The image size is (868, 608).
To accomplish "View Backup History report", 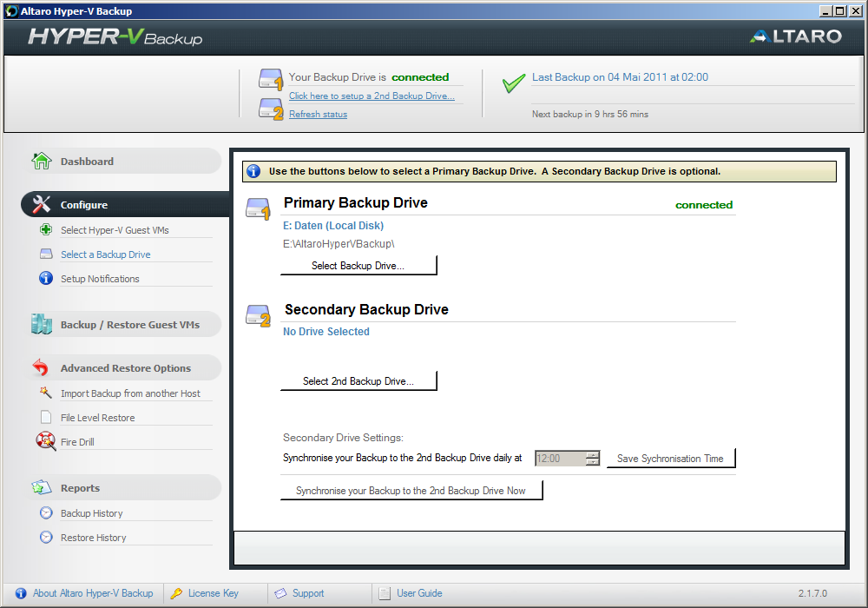I will tap(92, 513).
